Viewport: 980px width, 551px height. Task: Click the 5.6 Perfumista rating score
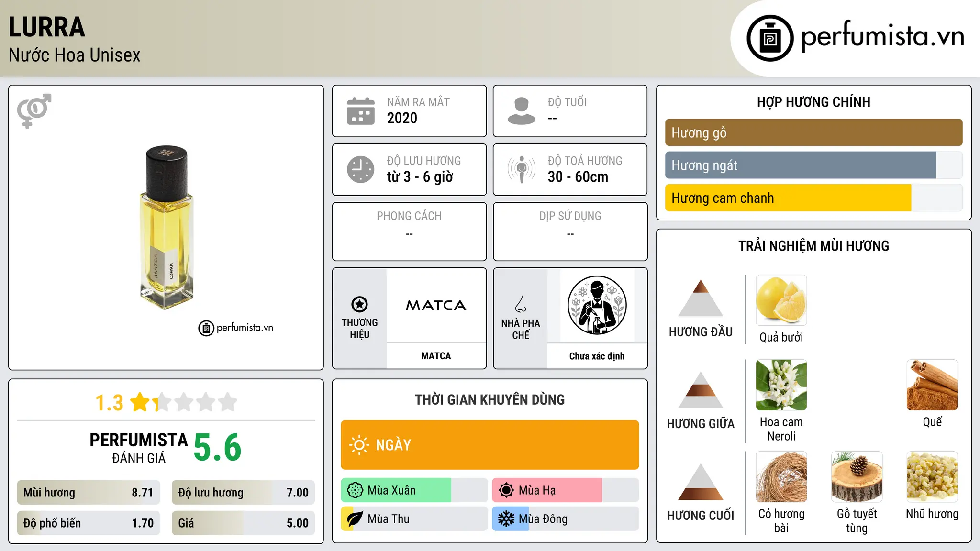(x=218, y=448)
